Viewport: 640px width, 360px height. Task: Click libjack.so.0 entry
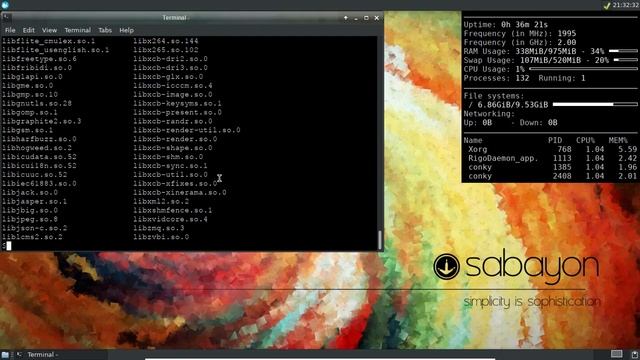[30, 193]
